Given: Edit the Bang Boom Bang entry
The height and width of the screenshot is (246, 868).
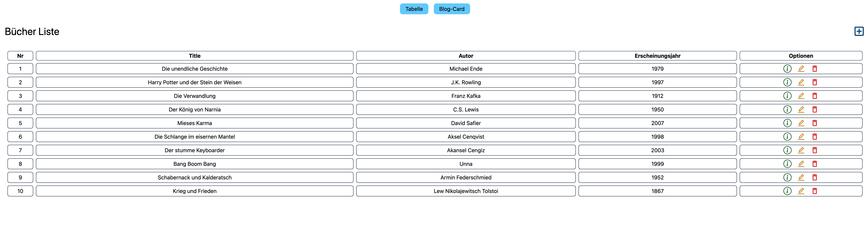Looking at the screenshot, I should pos(801,164).
